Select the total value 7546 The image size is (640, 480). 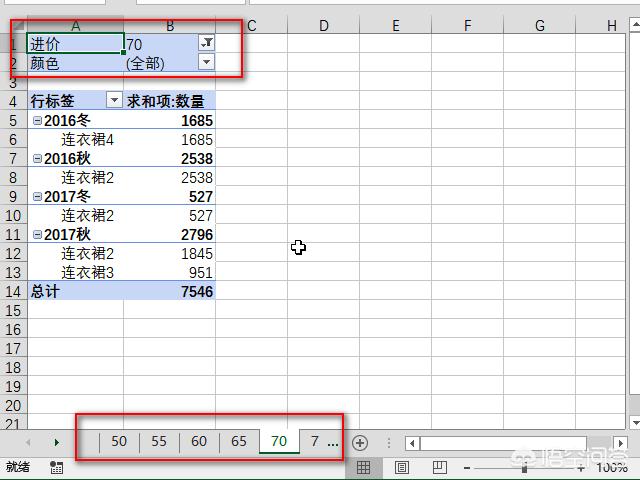tap(169, 291)
